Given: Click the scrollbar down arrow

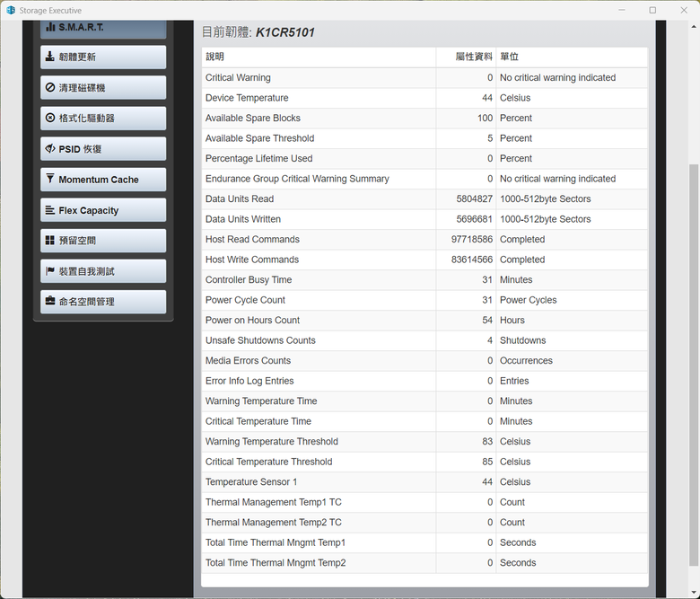Looking at the screenshot, I should [694, 593].
